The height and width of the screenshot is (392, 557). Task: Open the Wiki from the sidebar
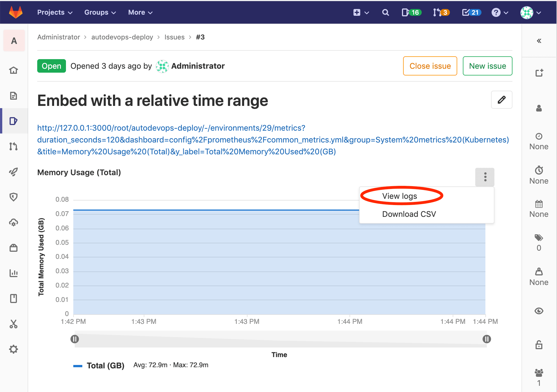click(x=14, y=299)
